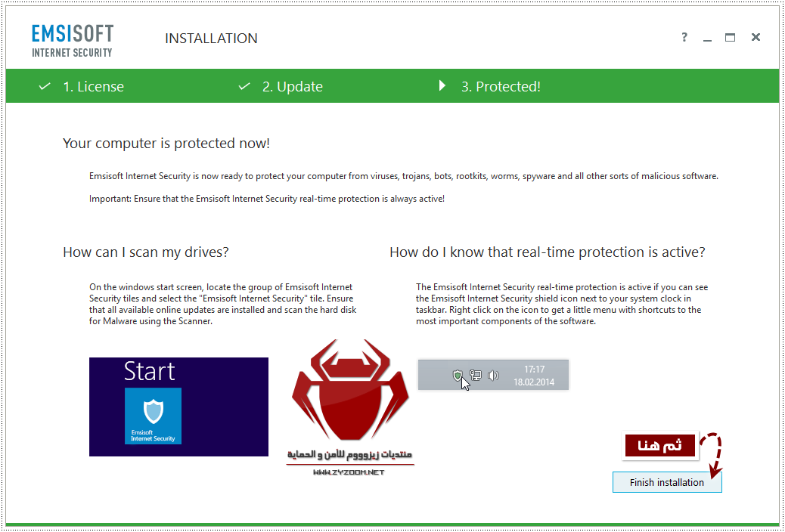Click the green shield icon in taskbar illustration
Image resolution: width=785 pixels, height=532 pixels.
pyautogui.click(x=458, y=375)
